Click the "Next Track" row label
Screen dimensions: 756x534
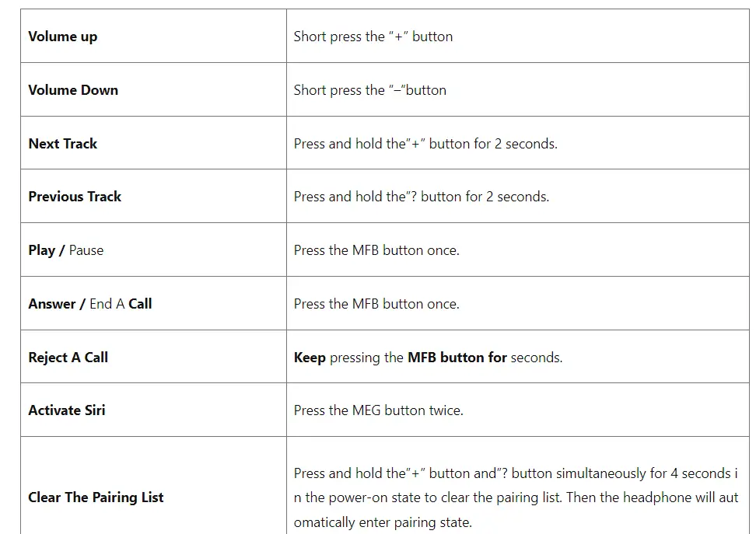63,144
